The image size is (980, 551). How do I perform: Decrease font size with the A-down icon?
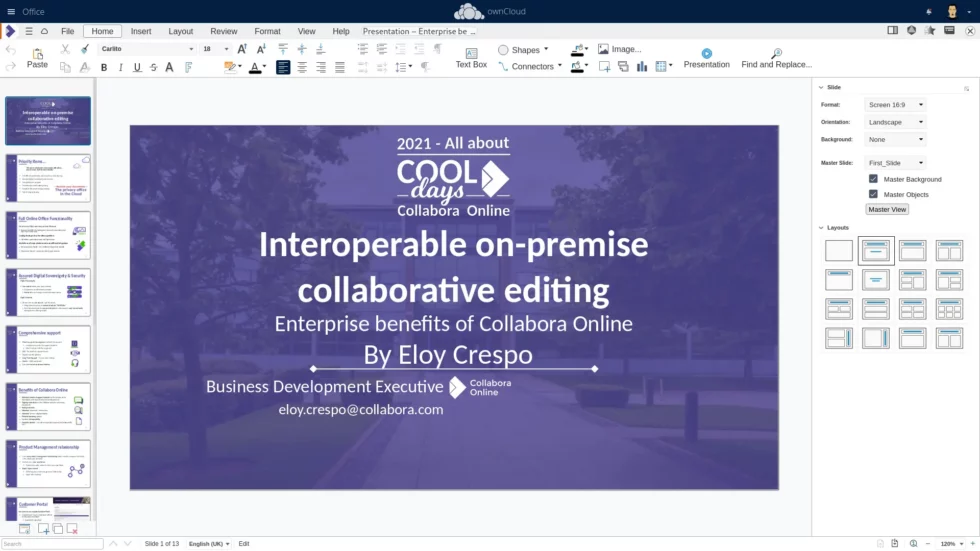click(x=261, y=49)
